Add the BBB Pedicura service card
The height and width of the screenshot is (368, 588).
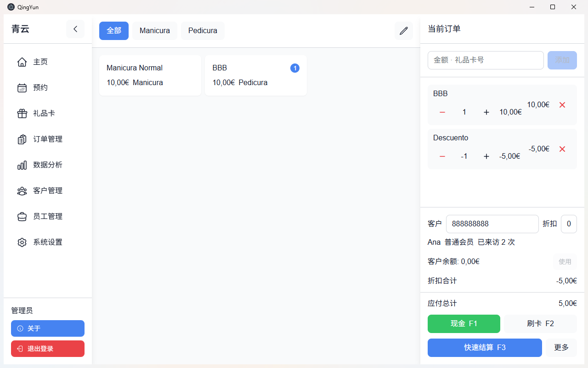click(256, 75)
